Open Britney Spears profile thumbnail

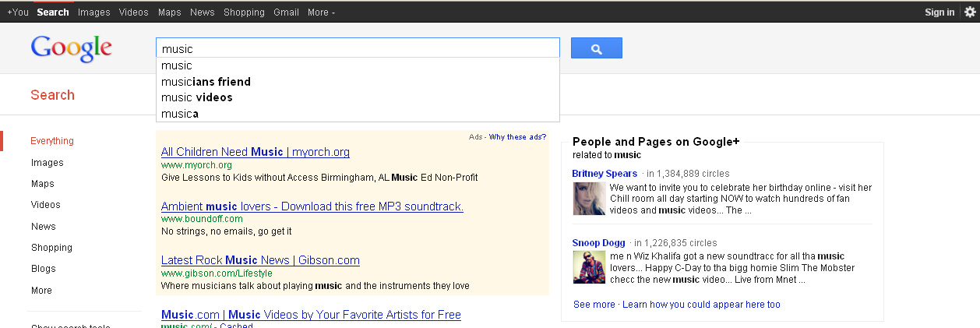click(x=588, y=199)
